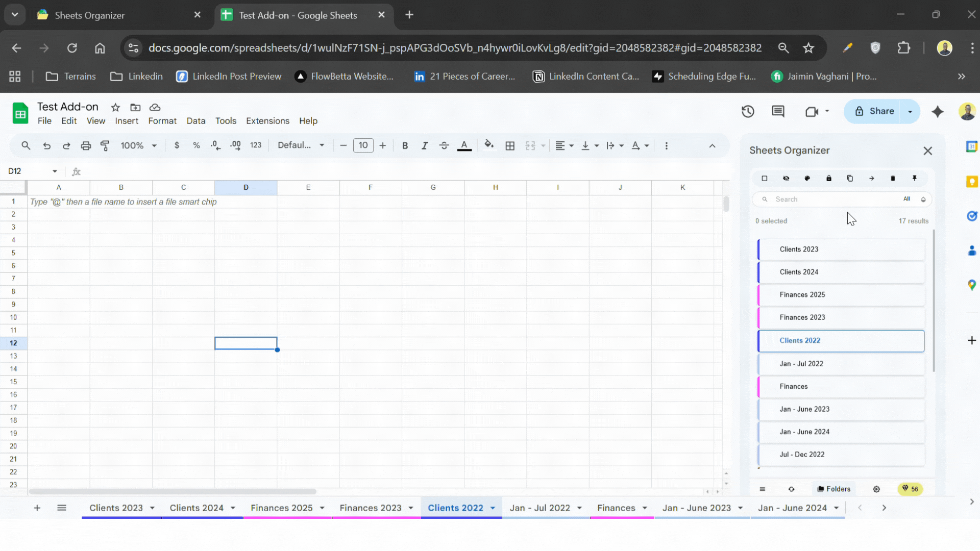Duplicate sheets with the copy icon
This screenshot has width=980, height=551.
(850, 178)
